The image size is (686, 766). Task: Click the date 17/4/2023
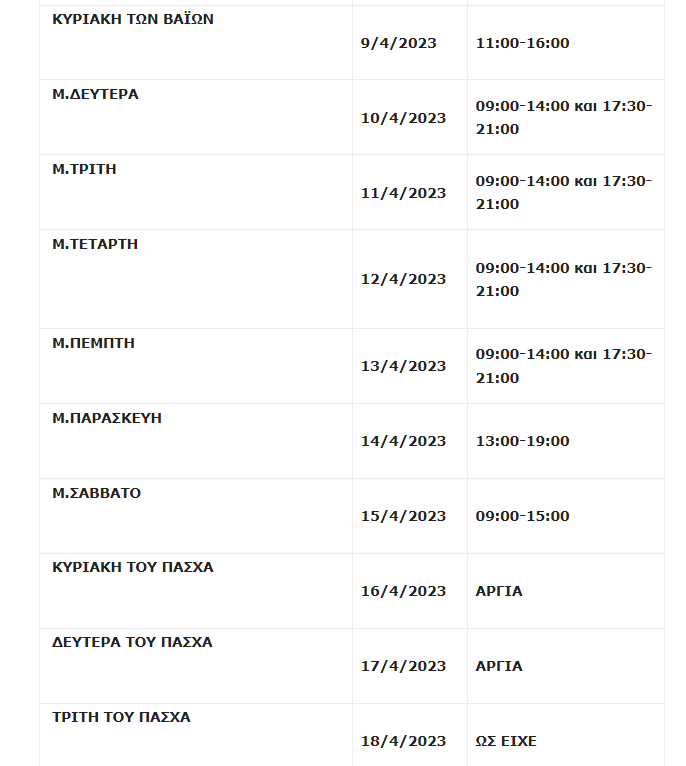point(403,666)
